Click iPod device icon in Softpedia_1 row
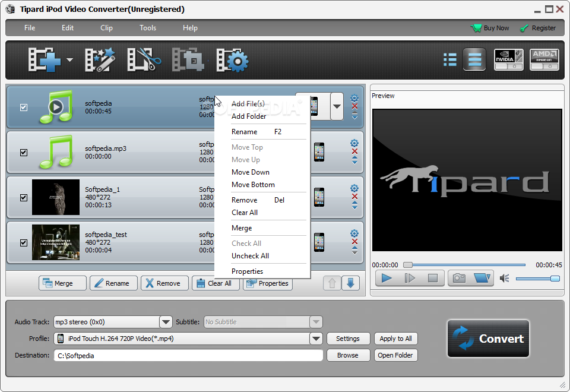The width and height of the screenshot is (570, 392). [x=319, y=197]
